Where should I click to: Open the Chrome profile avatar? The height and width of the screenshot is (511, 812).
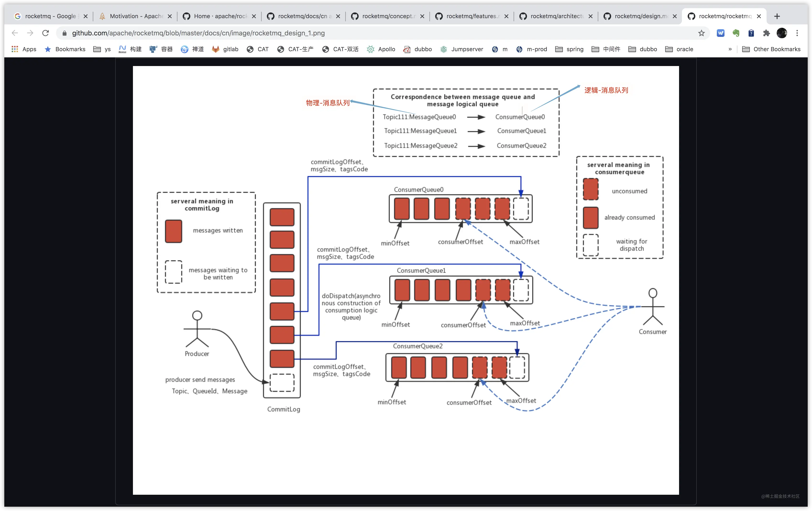[782, 33]
